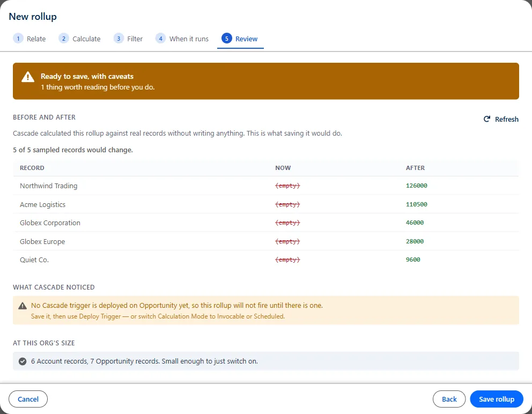
Task: Click the New rollup dialog title
Action: pos(33,17)
